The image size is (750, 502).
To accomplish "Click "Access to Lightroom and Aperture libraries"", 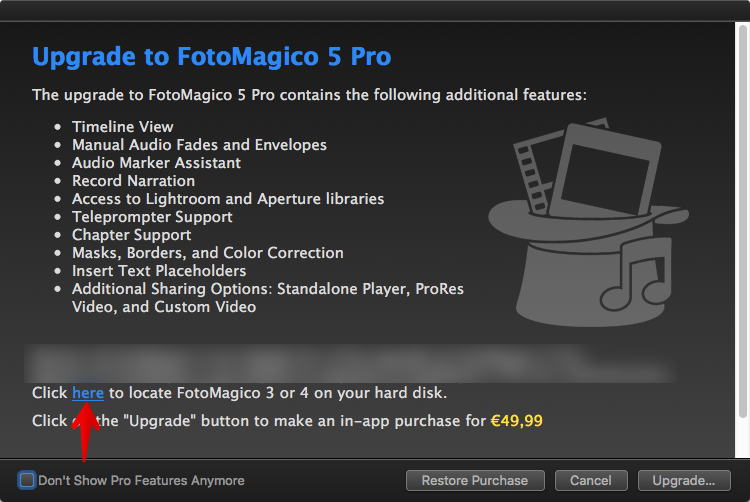I will pos(228,199).
